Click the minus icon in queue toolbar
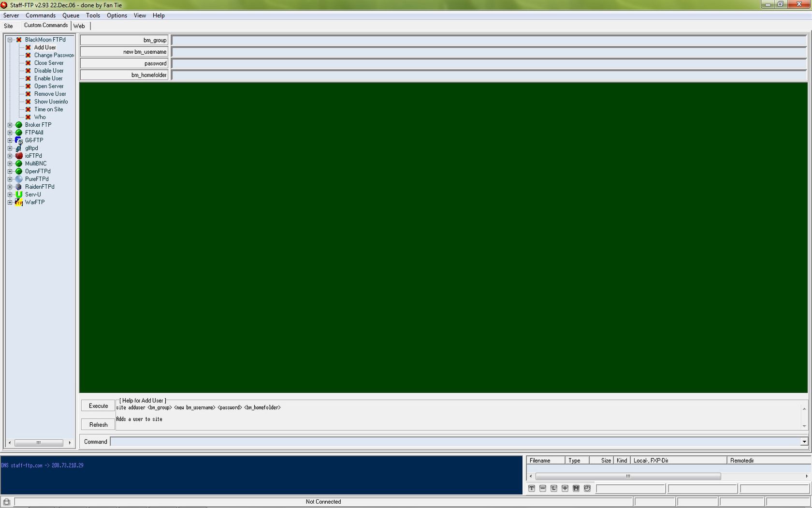This screenshot has width=812, height=508. (543, 488)
